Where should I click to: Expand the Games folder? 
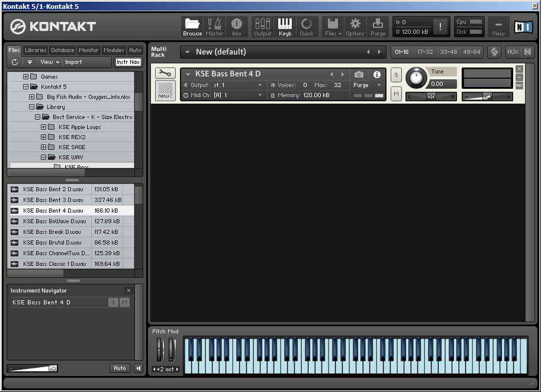click(x=26, y=76)
